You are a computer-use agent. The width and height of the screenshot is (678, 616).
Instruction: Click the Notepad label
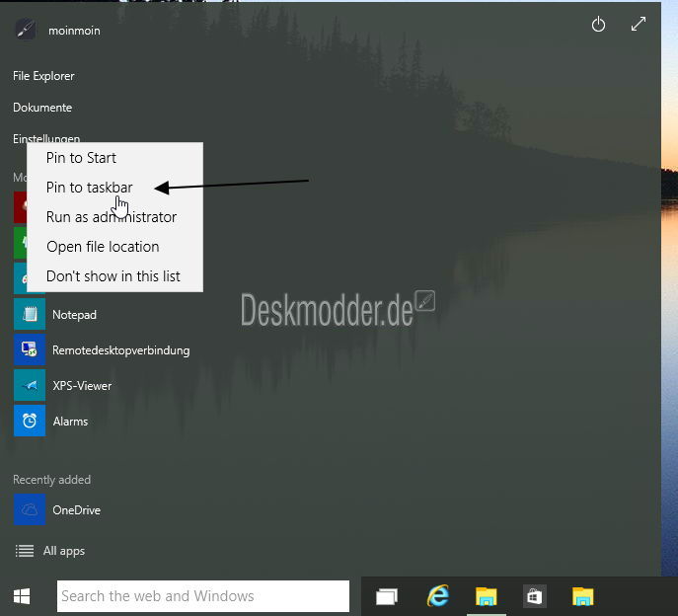74,315
